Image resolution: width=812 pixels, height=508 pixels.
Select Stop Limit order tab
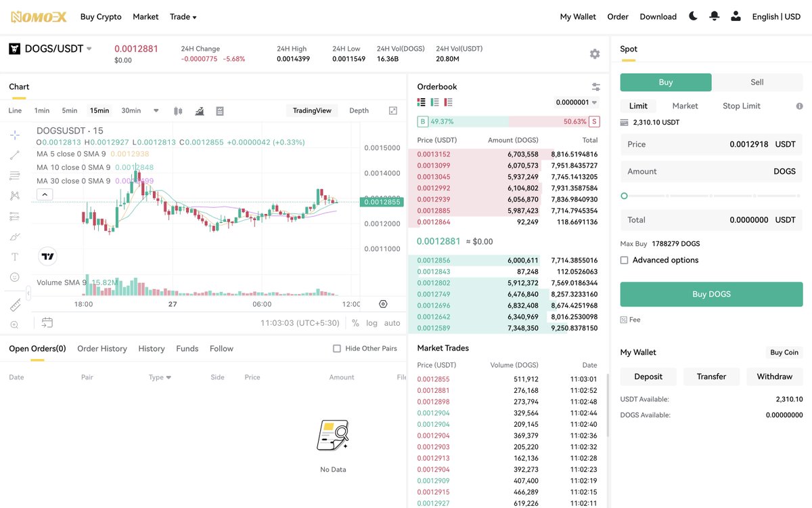(742, 106)
